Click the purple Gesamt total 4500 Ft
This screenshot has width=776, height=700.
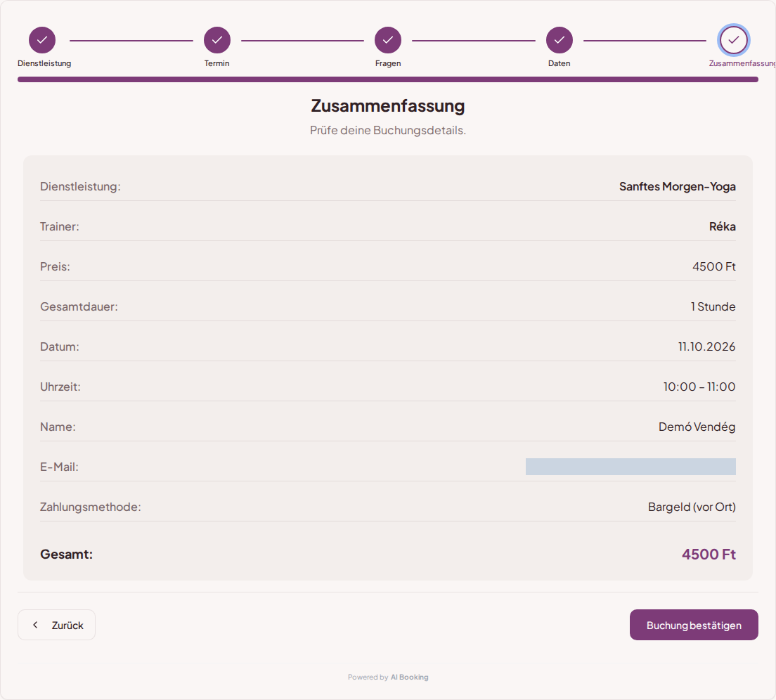[709, 554]
